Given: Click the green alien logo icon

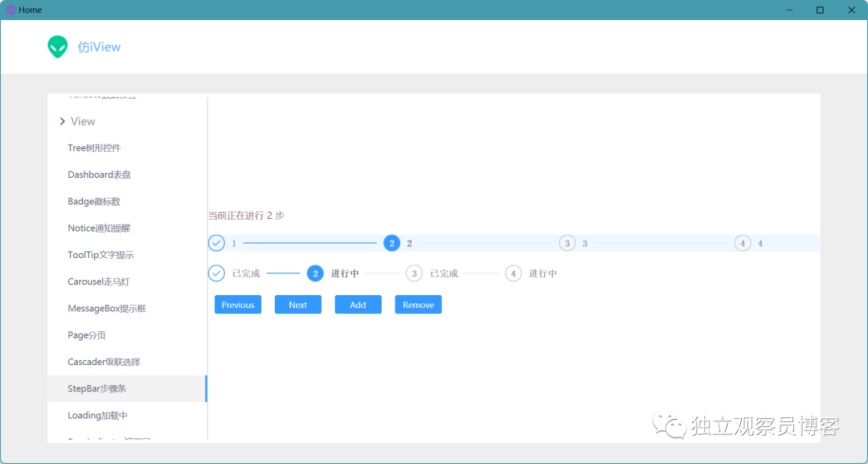Looking at the screenshot, I should coord(58,47).
